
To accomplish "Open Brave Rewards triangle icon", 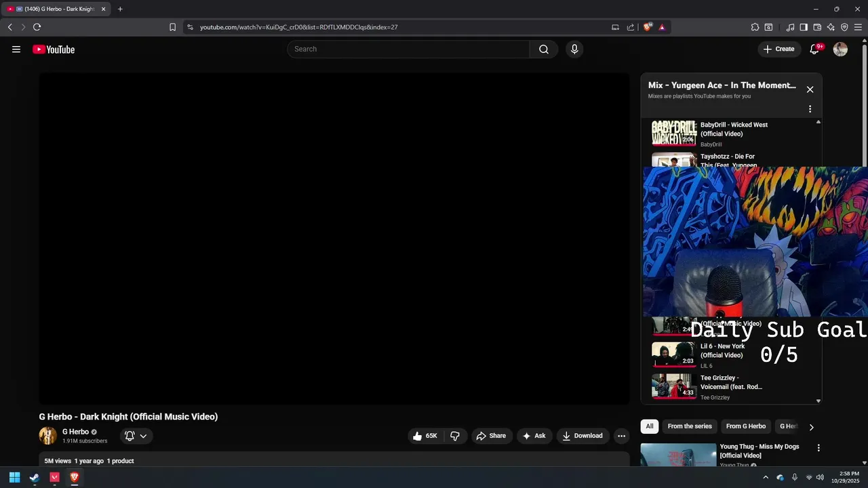I will 662,27.
